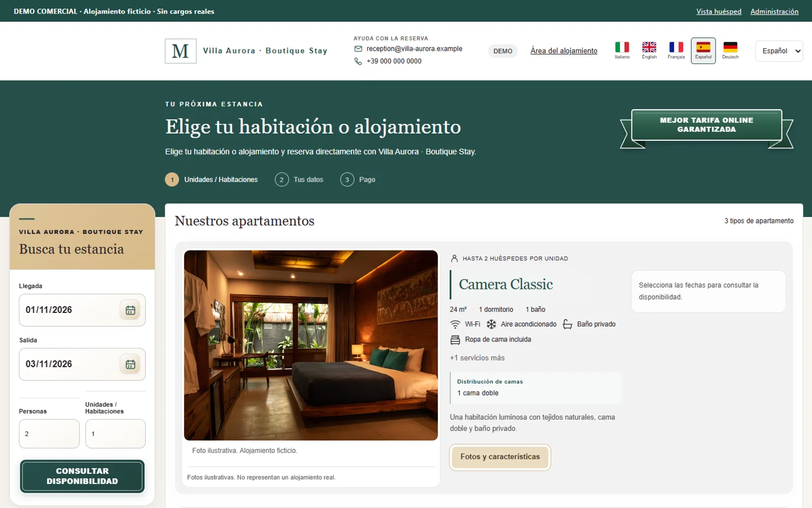
Task: Go to step 2 Tus datos
Action: pyautogui.click(x=299, y=179)
